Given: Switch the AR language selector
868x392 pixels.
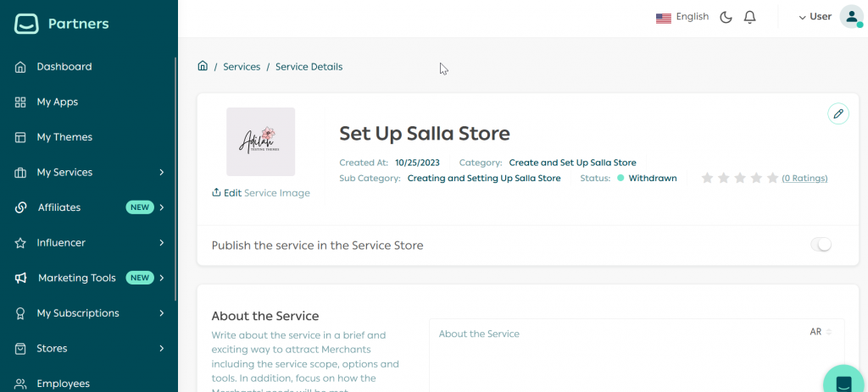Looking at the screenshot, I should (x=821, y=332).
